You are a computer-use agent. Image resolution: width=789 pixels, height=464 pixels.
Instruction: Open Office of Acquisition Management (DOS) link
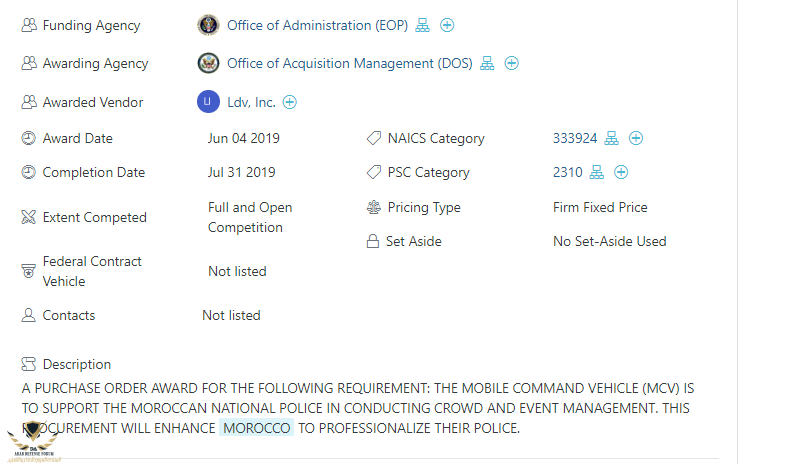(350, 63)
